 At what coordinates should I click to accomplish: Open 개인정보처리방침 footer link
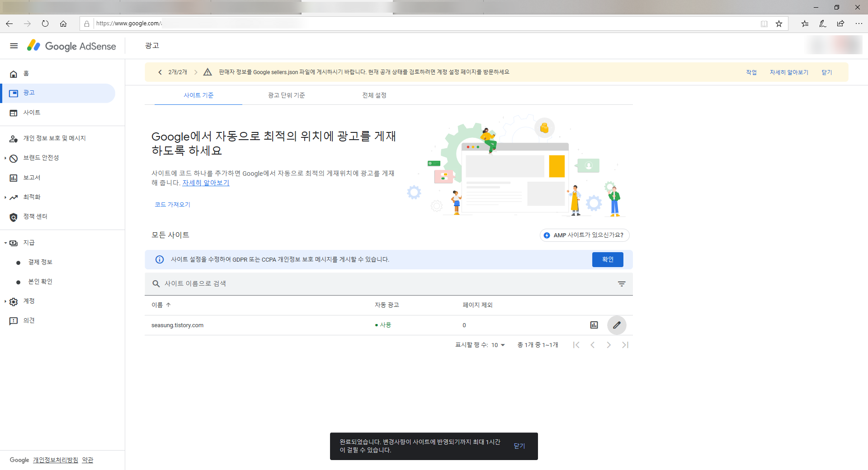point(56,460)
